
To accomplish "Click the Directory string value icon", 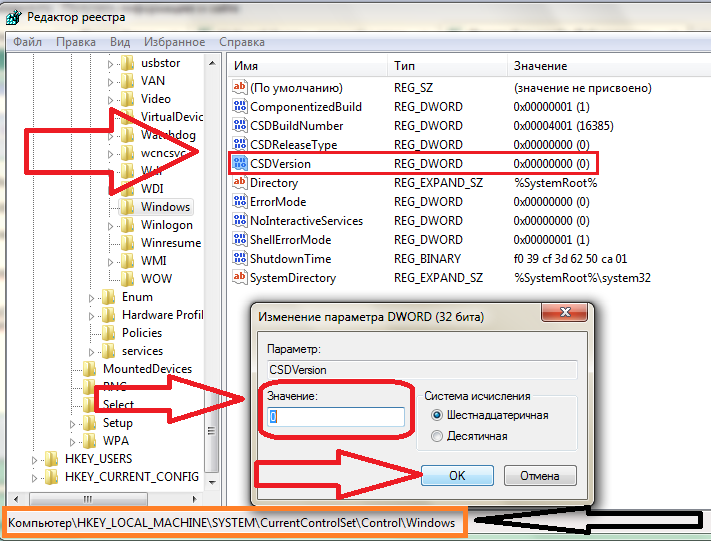I will pyautogui.click(x=239, y=183).
